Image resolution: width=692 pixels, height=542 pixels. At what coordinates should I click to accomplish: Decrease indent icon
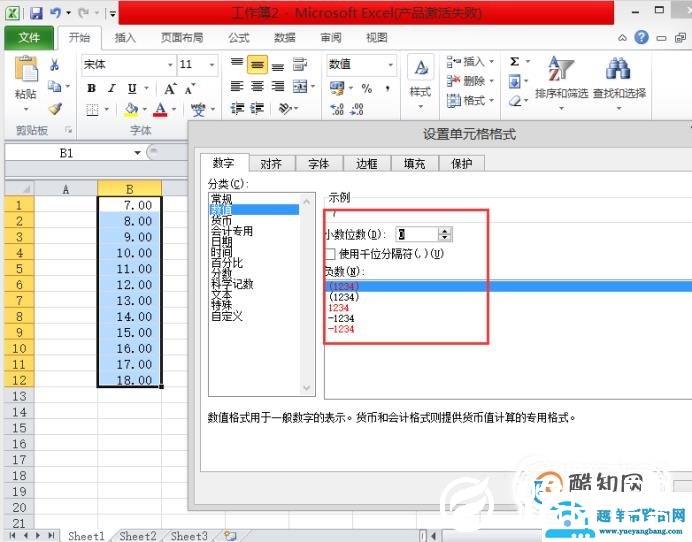[x=237, y=108]
